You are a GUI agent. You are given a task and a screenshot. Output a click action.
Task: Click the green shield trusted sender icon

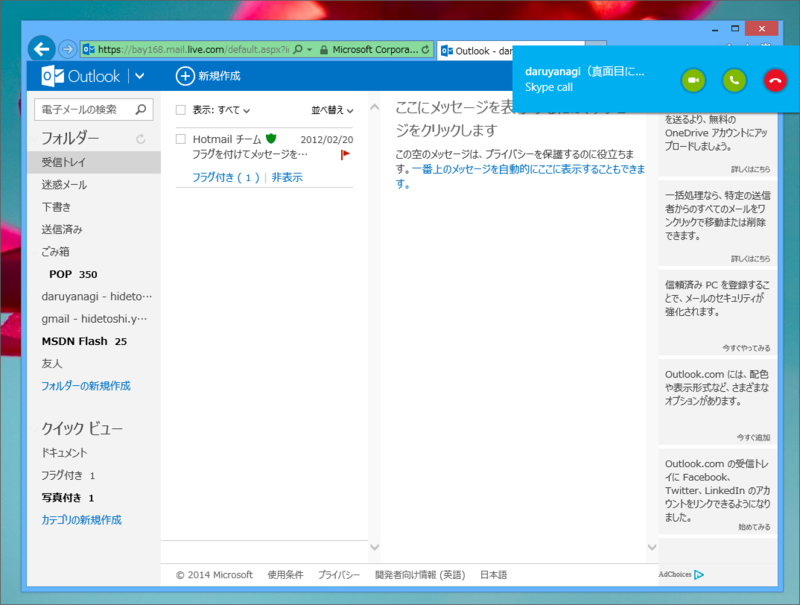tap(271, 138)
